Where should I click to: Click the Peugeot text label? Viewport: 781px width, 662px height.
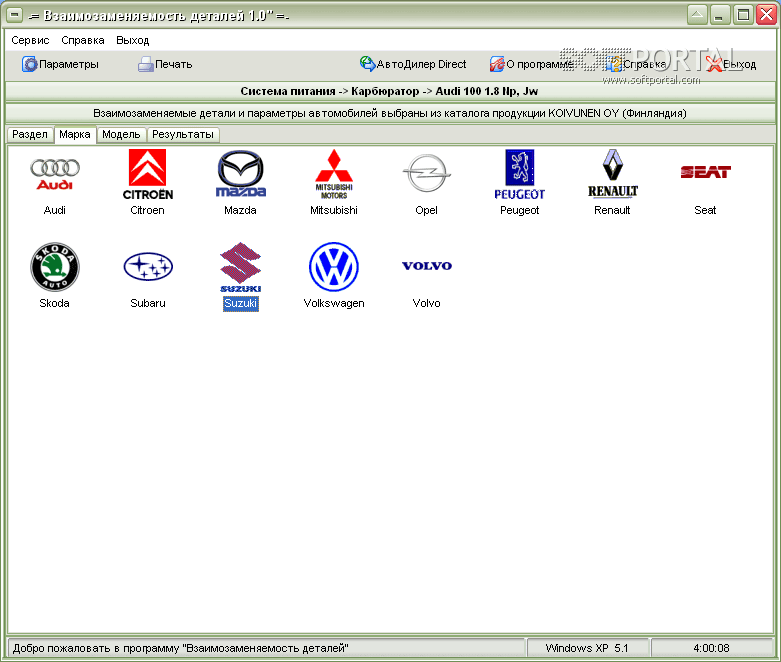(x=520, y=210)
